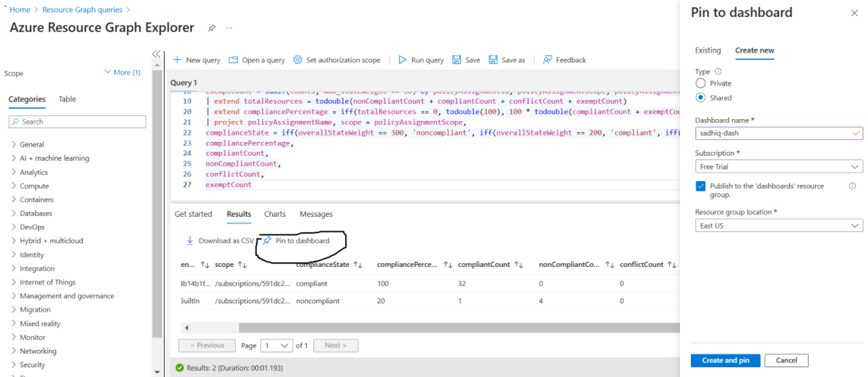Click the Download as CSV arrow icon
This screenshot has height=377, width=868.
[190, 240]
